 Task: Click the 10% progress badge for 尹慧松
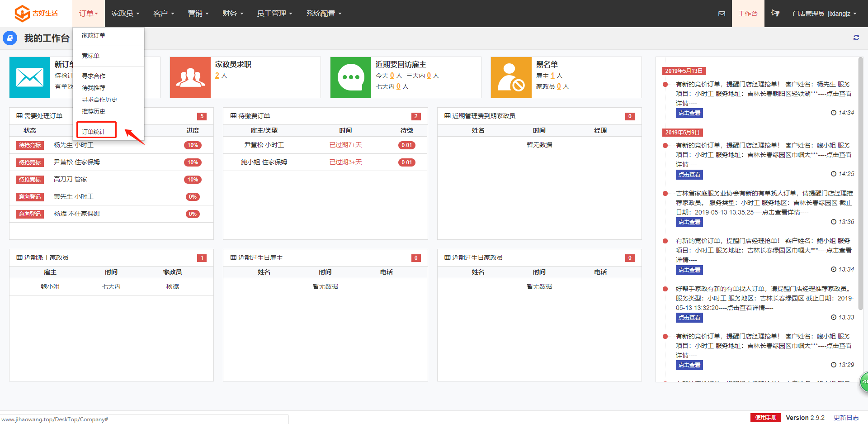193,162
